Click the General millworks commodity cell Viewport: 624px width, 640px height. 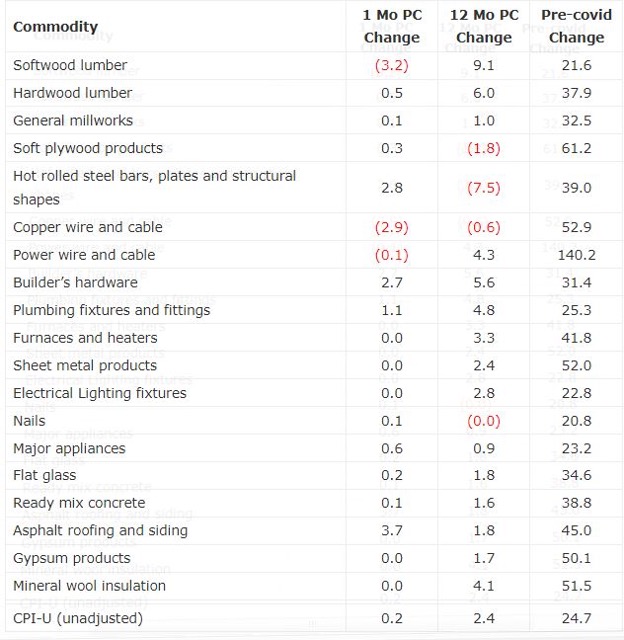click(72, 120)
